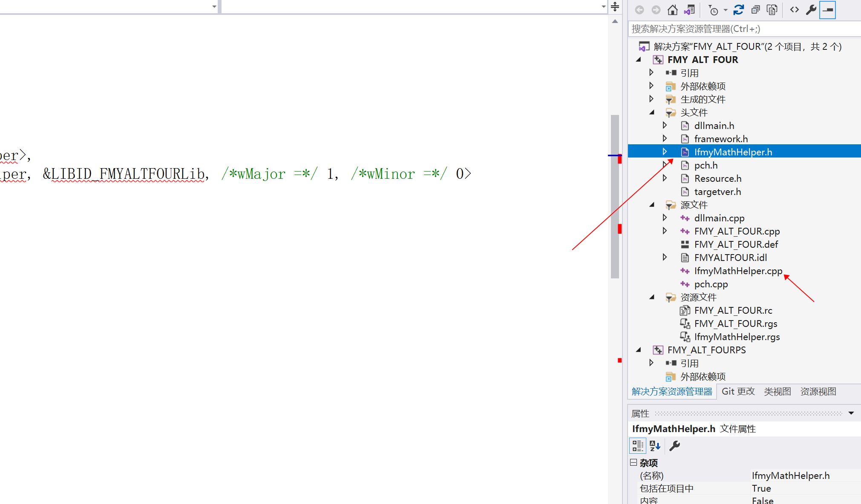861x504 pixels.
Task: Select FMY_ALT_FOUR.cpp source file
Action: [737, 231]
